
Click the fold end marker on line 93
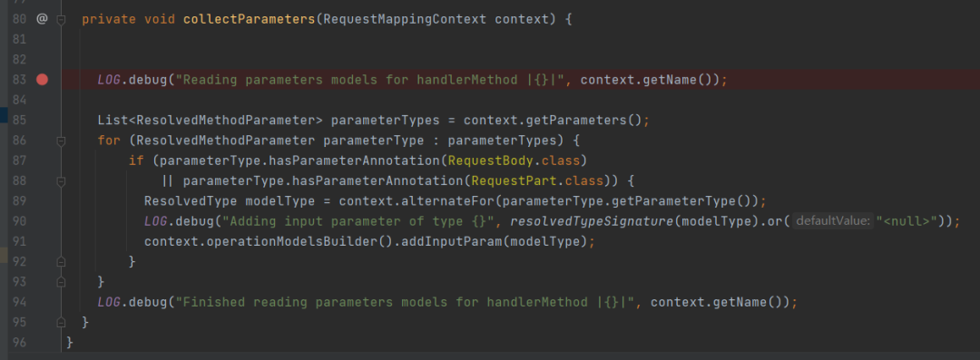click(61, 281)
